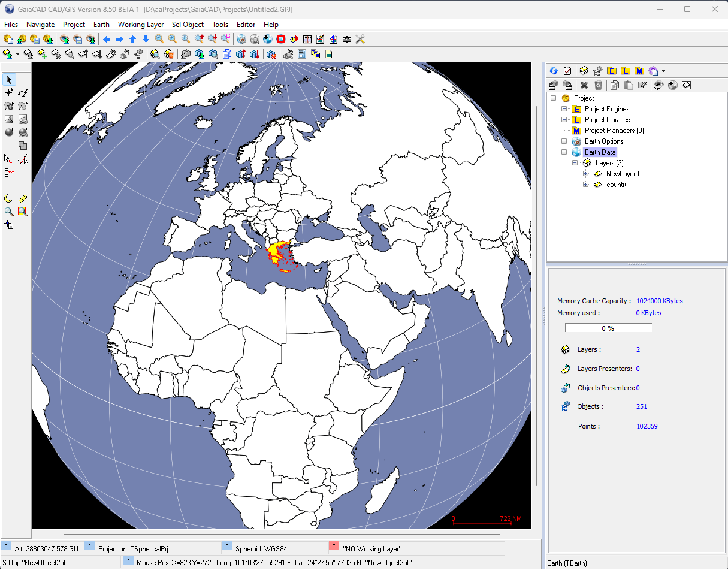Expand the NewLayer0 layer node
Screen dimensions: 728x570
tap(585, 174)
